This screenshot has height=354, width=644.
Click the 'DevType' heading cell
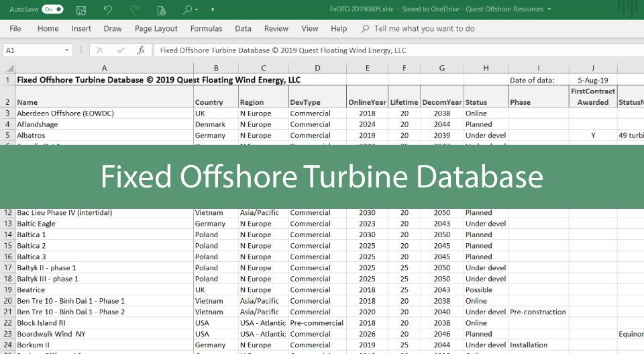pos(317,97)
